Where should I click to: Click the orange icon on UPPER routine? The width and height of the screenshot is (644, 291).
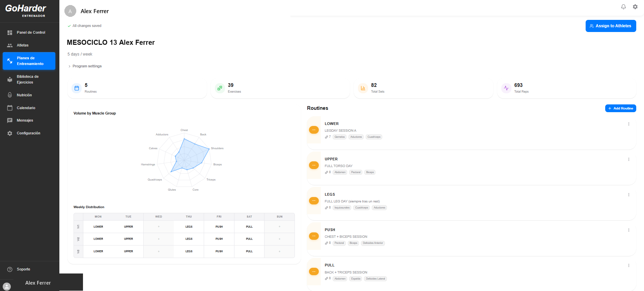tap(314, 165)
